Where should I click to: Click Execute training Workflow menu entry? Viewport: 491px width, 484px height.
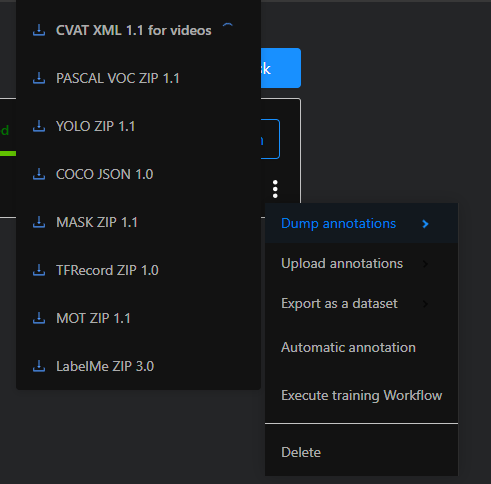click(361, 396)
